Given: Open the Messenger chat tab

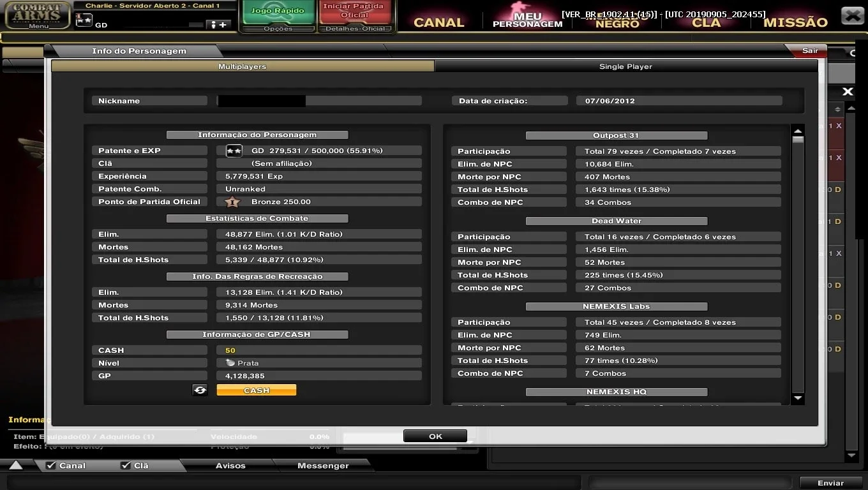Looking at the screenshot, I should [x=323, y=466].
